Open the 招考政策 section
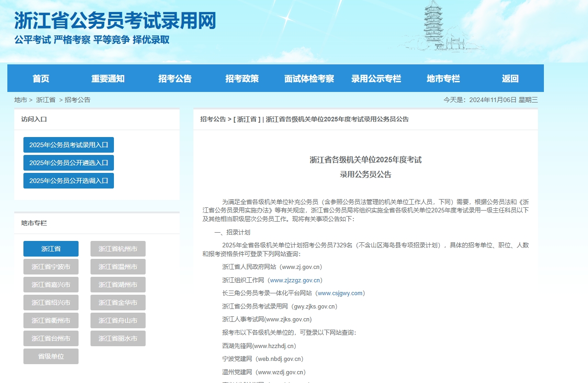588x383 pixels. [x=242, y=78]
